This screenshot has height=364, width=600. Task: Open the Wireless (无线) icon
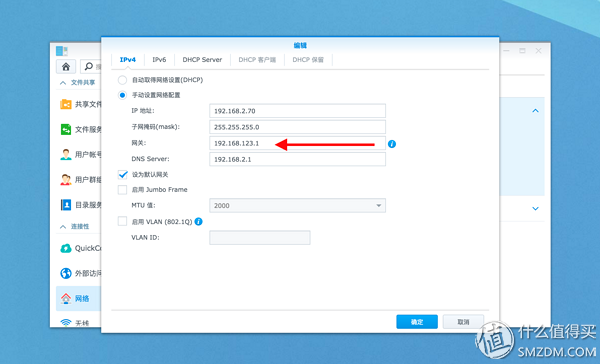(x=66, y=322)
